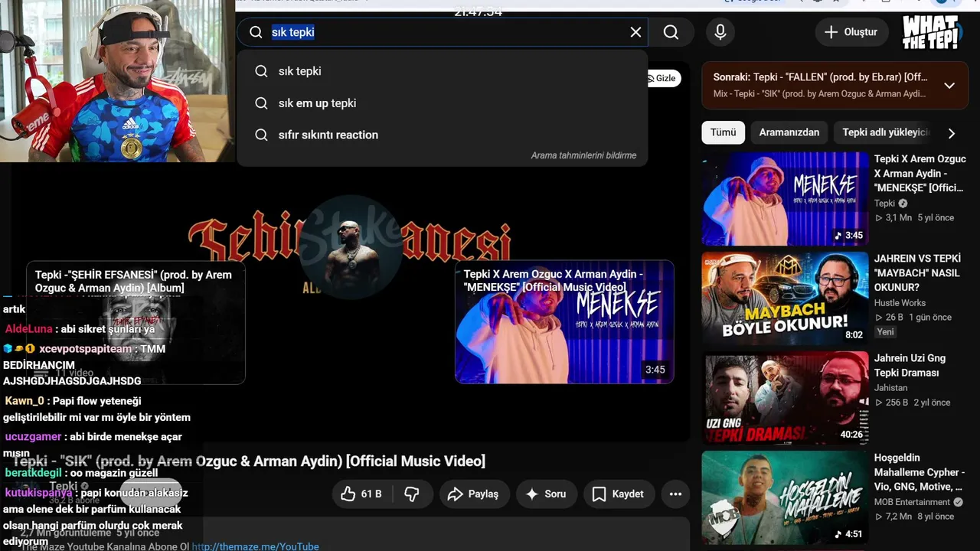Clear the YouTube search box text
This screenshot has height=551, width=980.
(635, 32)
